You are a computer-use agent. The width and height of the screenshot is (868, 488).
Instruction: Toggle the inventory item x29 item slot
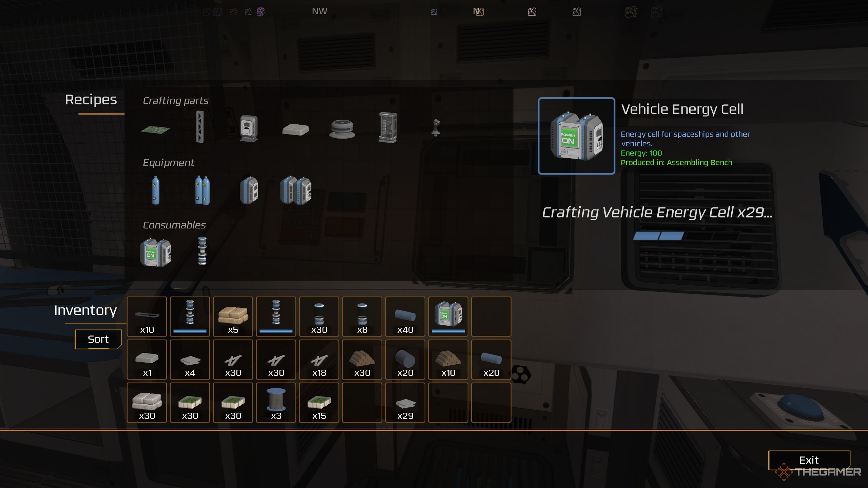pos(405,403)
